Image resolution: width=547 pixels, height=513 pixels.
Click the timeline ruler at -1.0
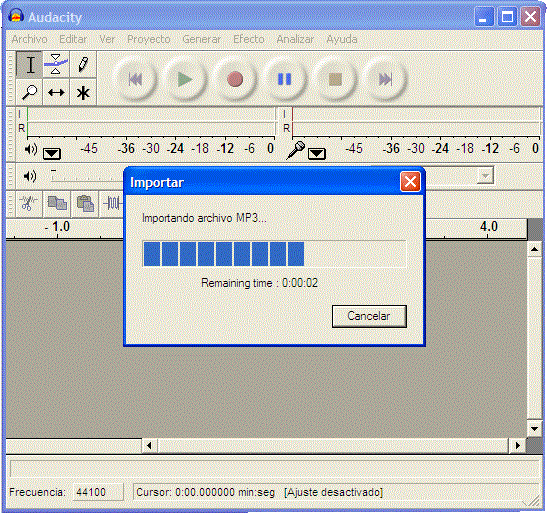pos(58,227)
